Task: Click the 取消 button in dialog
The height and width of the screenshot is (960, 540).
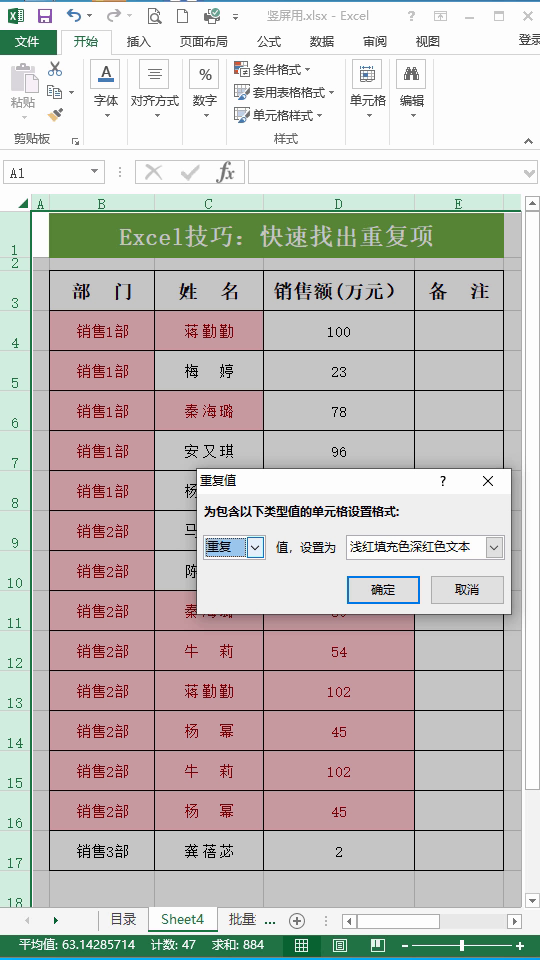Action: pos(467,590)
